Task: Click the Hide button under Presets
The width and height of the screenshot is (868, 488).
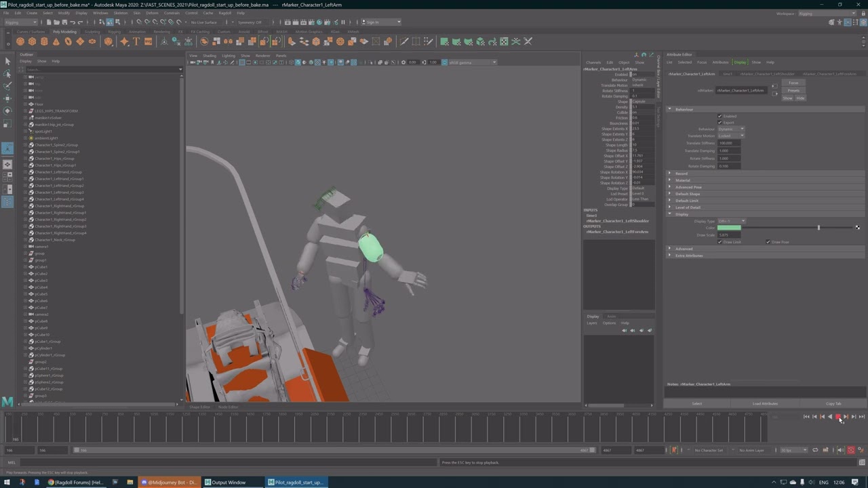Action: click(800, 98)
